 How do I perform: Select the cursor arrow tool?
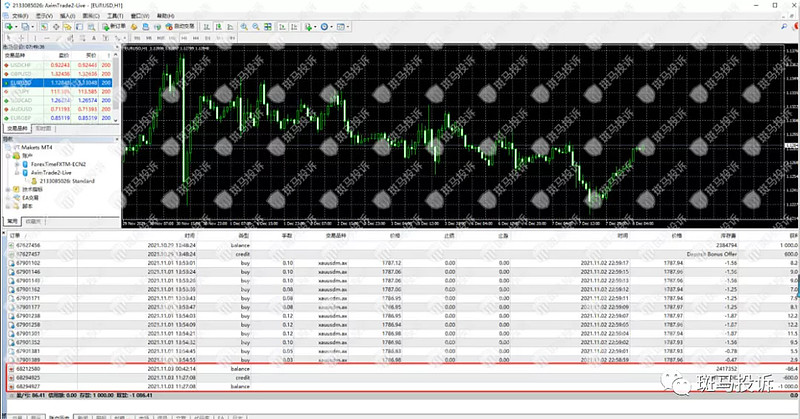click(9, 38)
